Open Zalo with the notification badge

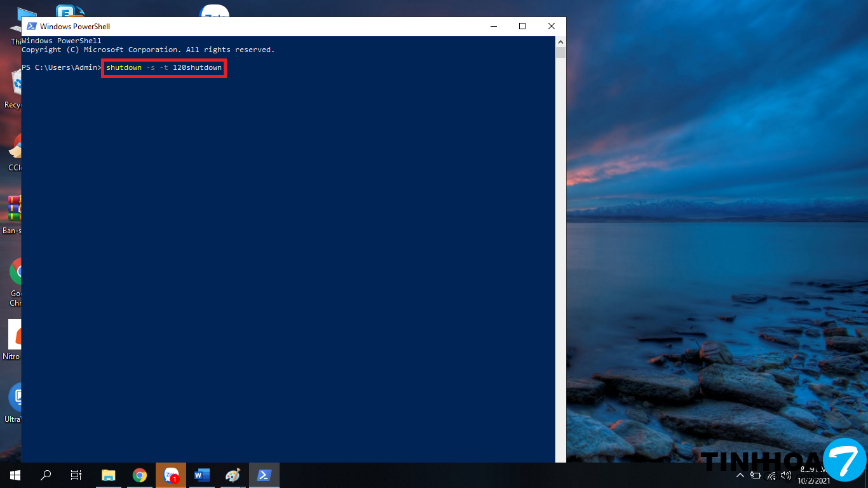[x=171, y=475]
